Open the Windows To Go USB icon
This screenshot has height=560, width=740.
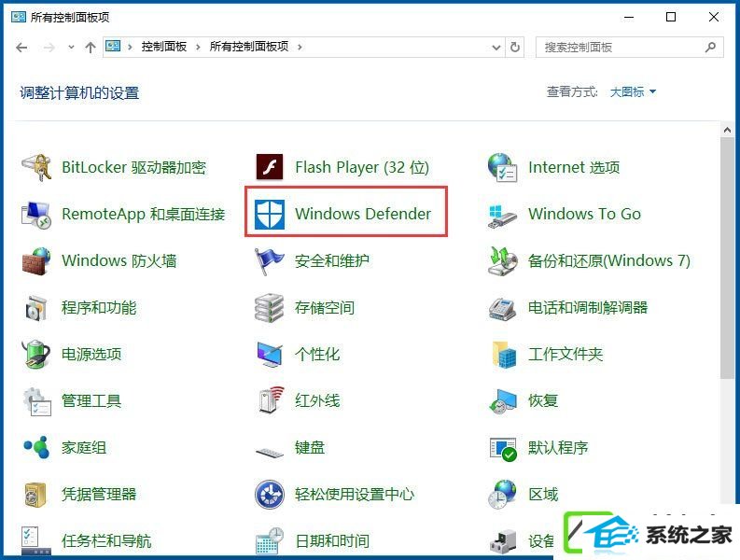[x=503, y=216]
